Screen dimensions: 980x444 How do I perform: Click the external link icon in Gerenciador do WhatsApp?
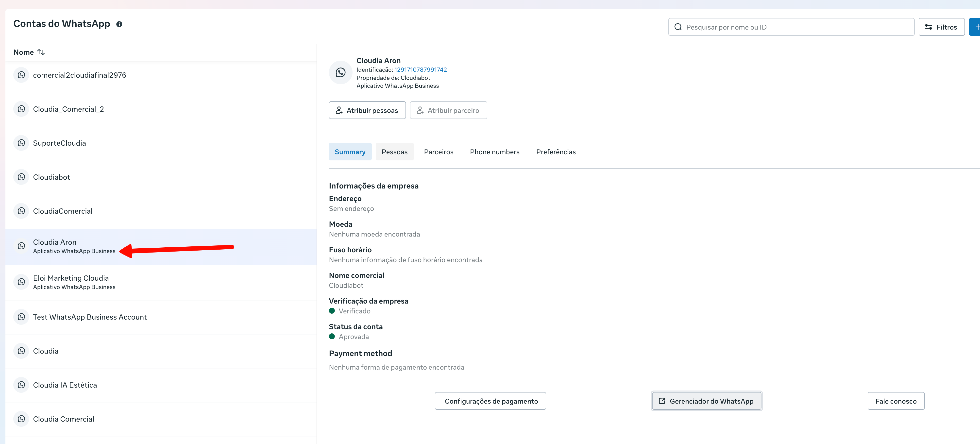pos(662,401)
